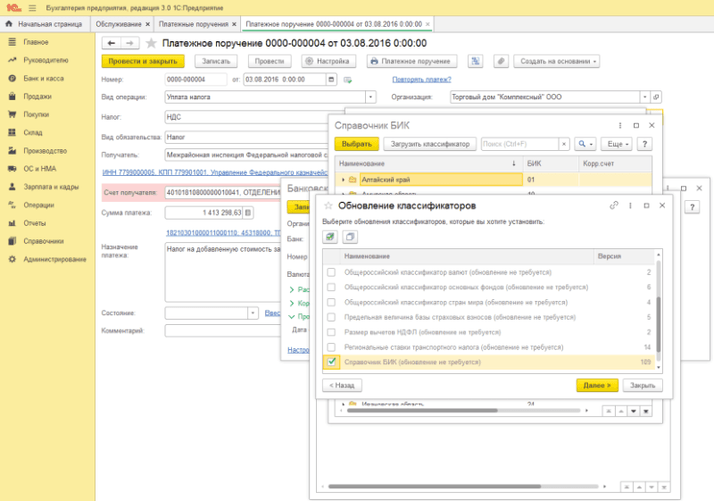Click the uncheck all items icon
Viewport: 714px width, 501px height.
tap(350, 237)
